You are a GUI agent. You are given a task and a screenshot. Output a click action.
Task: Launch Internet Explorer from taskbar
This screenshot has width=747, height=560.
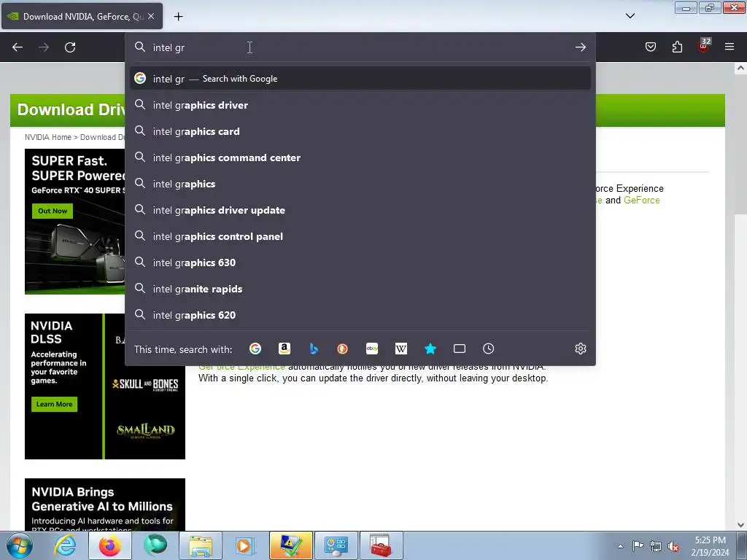(65, 545)
